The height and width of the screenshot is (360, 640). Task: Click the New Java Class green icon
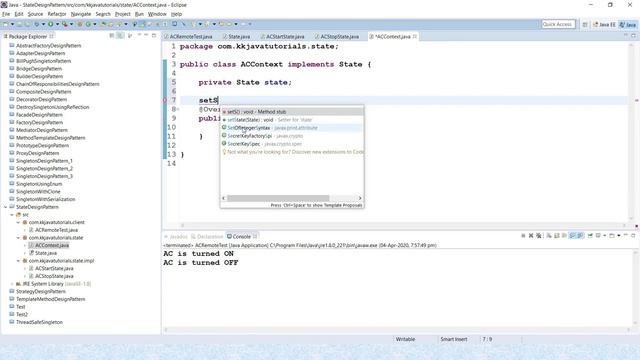[x=88, y=24]
